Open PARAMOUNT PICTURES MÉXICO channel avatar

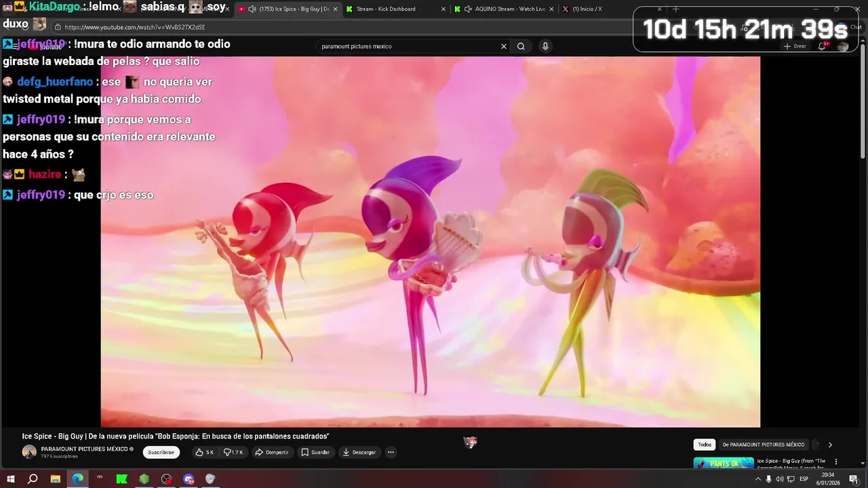pos(29,452)
